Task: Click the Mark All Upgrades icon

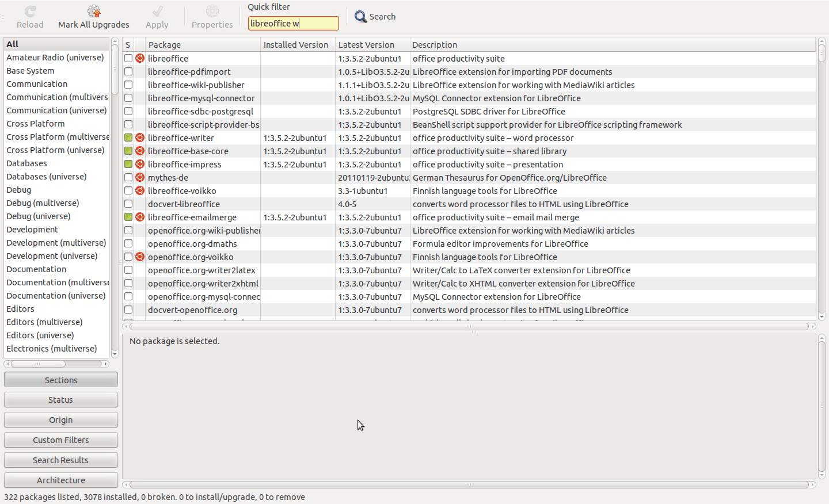Action: click(94, 11)
